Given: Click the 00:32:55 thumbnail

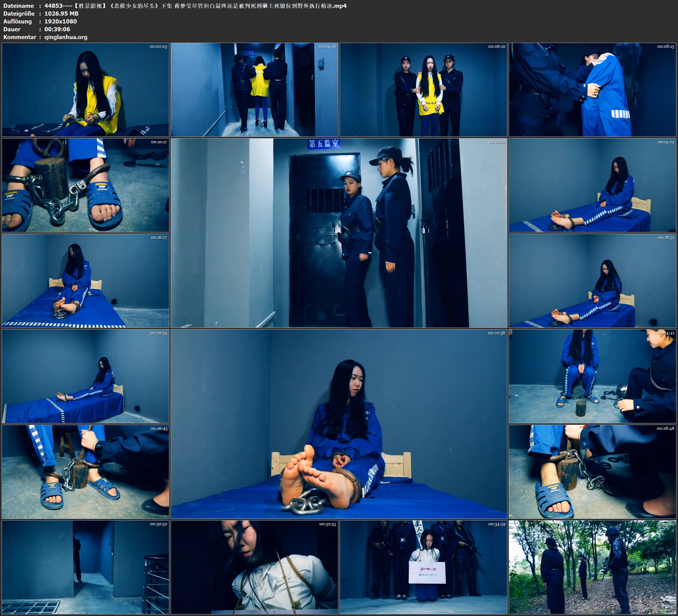Looking at the screenshot, I should [x=254, y=567].
